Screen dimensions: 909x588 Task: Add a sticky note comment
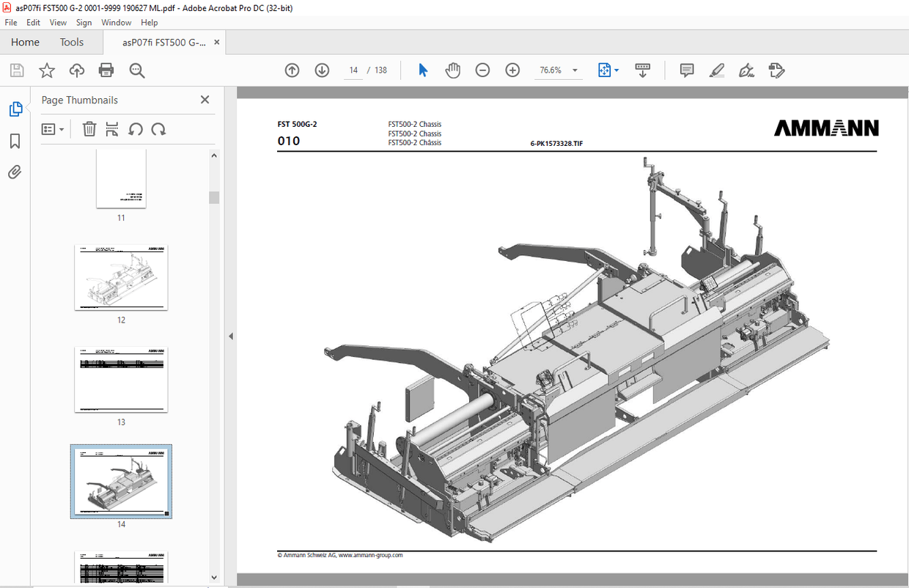click(x=686, y=70)
